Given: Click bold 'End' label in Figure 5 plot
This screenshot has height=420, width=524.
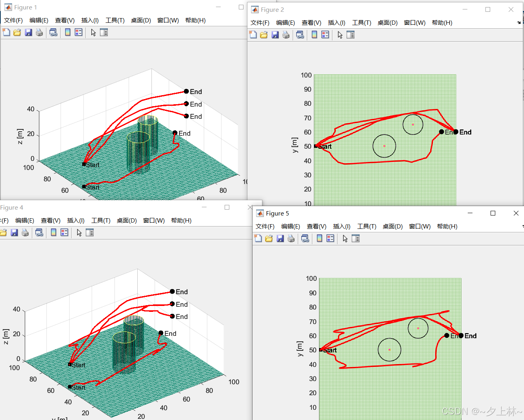Looking at the screenshot, I should tap(470, 336).
